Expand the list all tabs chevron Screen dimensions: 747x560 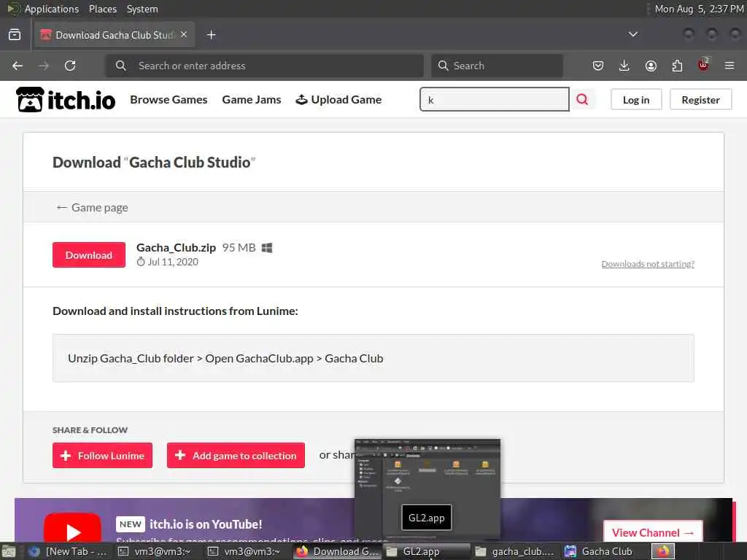pos(633,34)
